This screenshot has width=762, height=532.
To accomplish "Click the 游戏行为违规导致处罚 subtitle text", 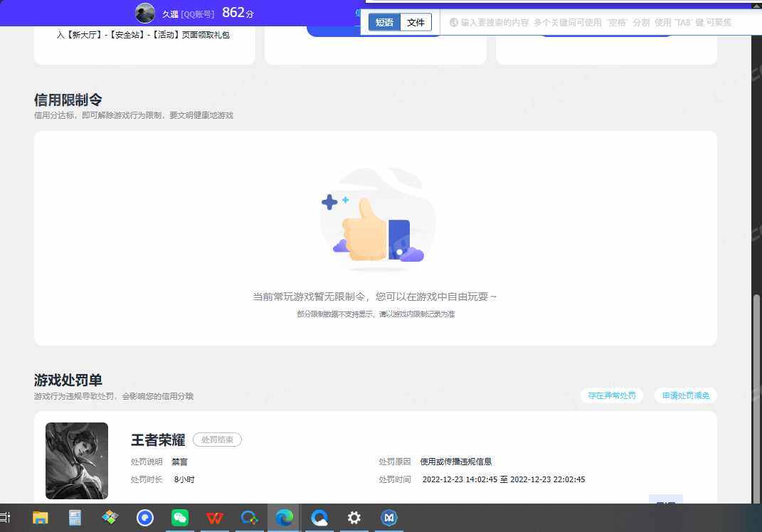I will click(x=114, y=396).
